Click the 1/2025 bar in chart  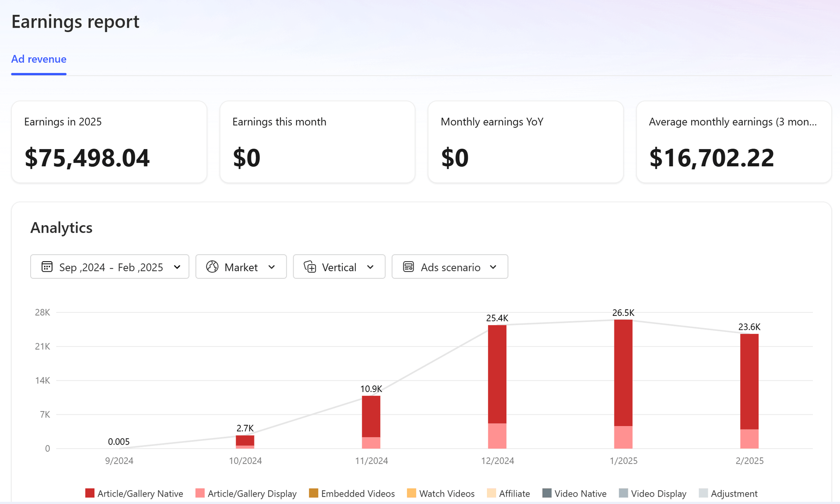pyautogui.click(x=623, y=372)
